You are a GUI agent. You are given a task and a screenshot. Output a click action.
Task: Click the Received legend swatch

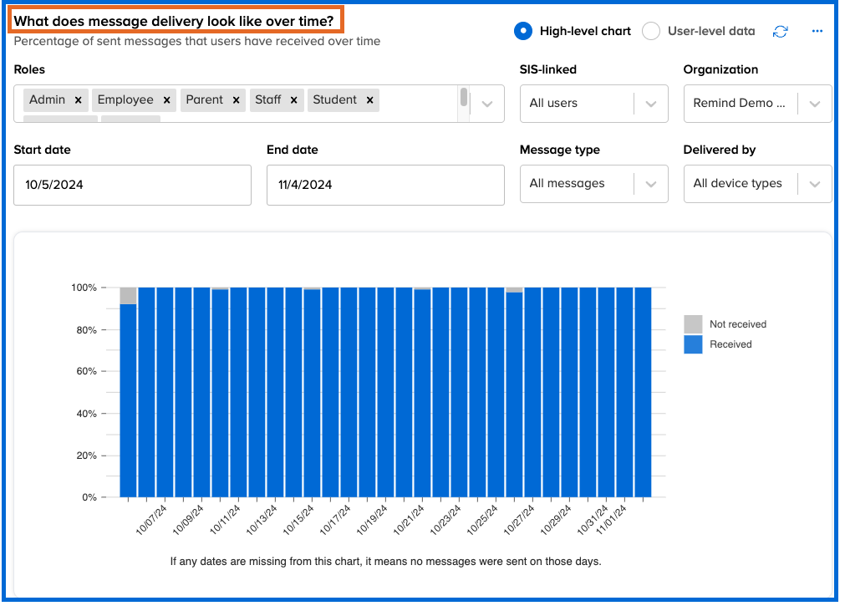point(693,344)
